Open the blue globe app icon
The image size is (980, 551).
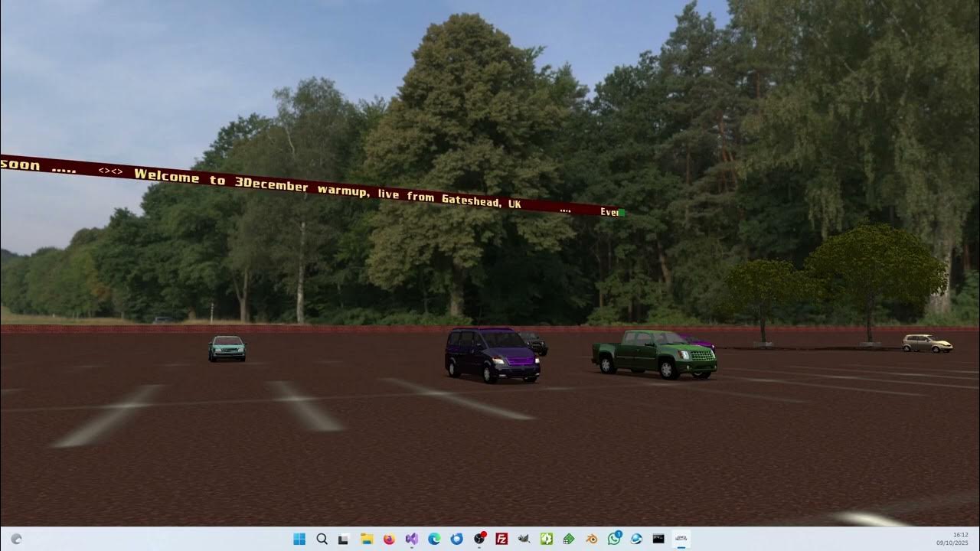tap(636, 539)
